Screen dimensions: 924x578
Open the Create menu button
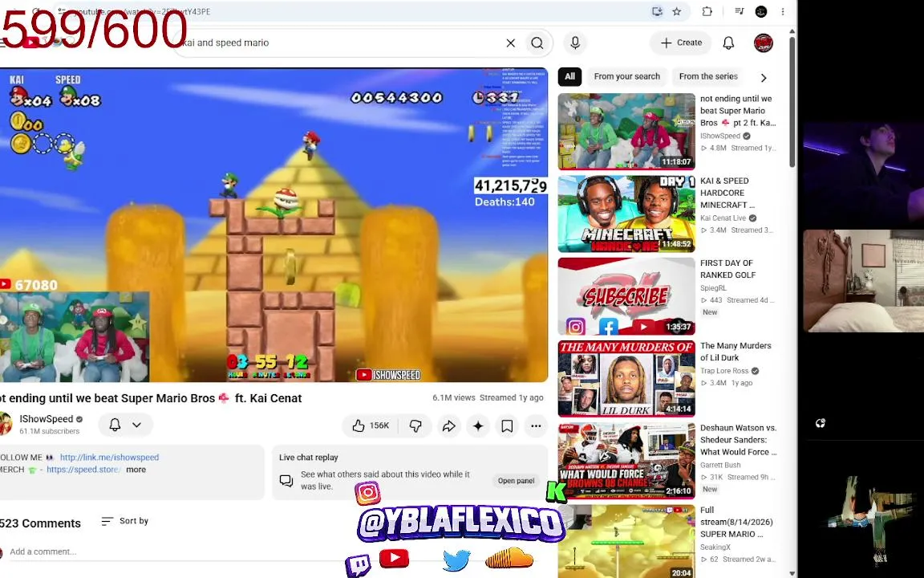click(681, 43)
